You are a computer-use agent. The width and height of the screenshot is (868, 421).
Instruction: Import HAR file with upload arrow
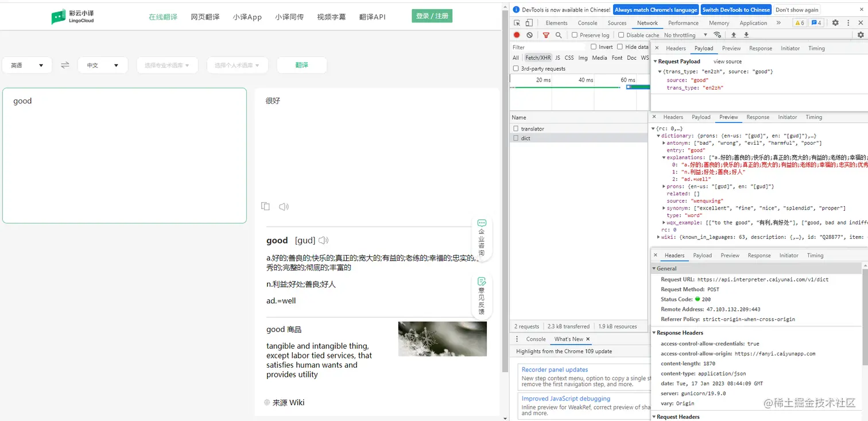click(733, 35)
